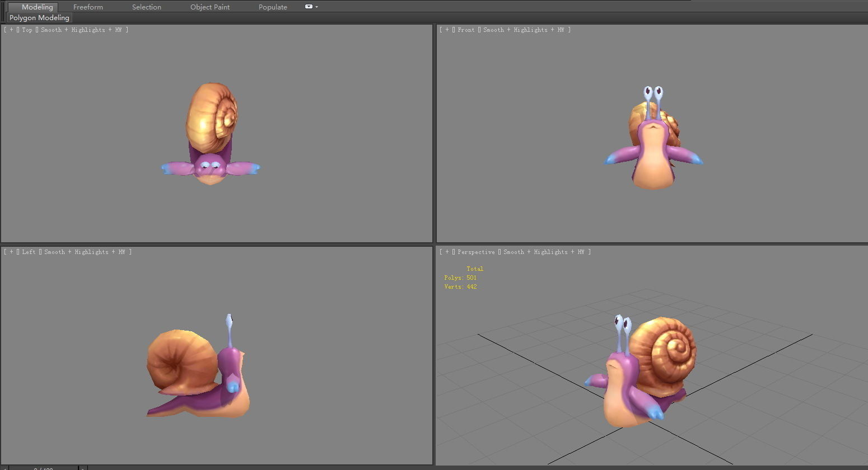Select the Selection ribbon tab
Viewport: 868px width, 470px height.
point(147,7)
